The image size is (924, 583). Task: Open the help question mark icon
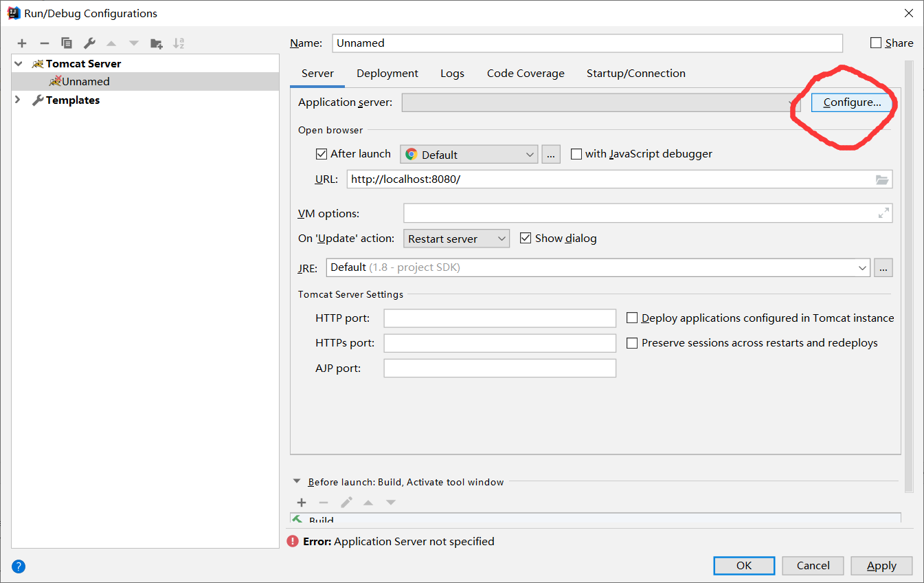(x=19, y=566)
